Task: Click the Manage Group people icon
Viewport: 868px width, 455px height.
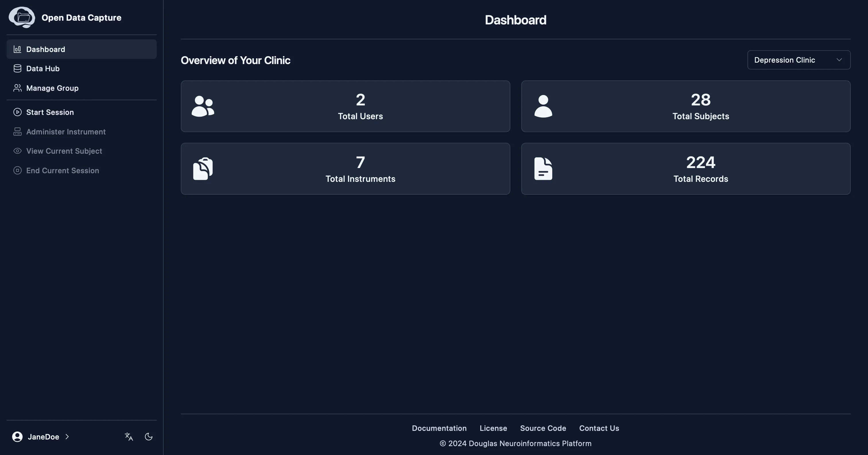Action: [17, 88]
